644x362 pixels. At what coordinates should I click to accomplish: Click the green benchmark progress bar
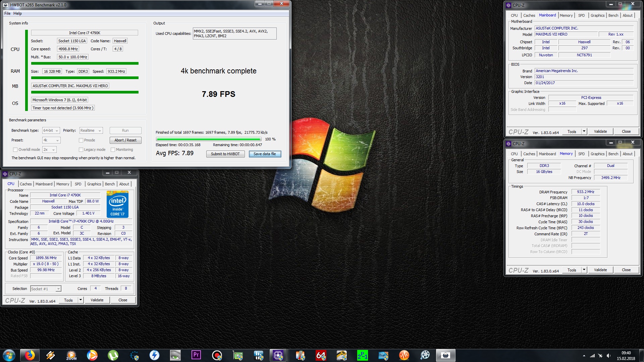209,139
